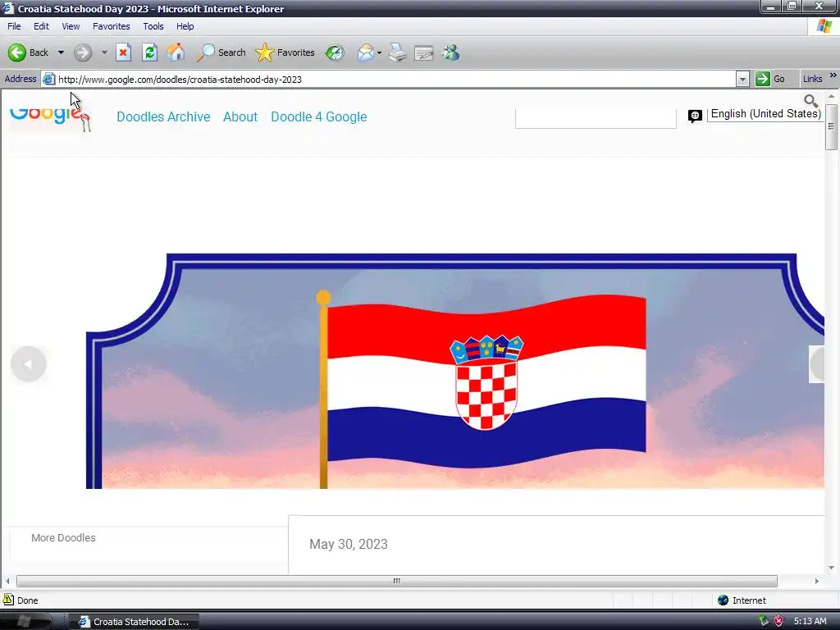
Task: Click the Windows flag throbber logo
Action: click(x=824, y=26)
